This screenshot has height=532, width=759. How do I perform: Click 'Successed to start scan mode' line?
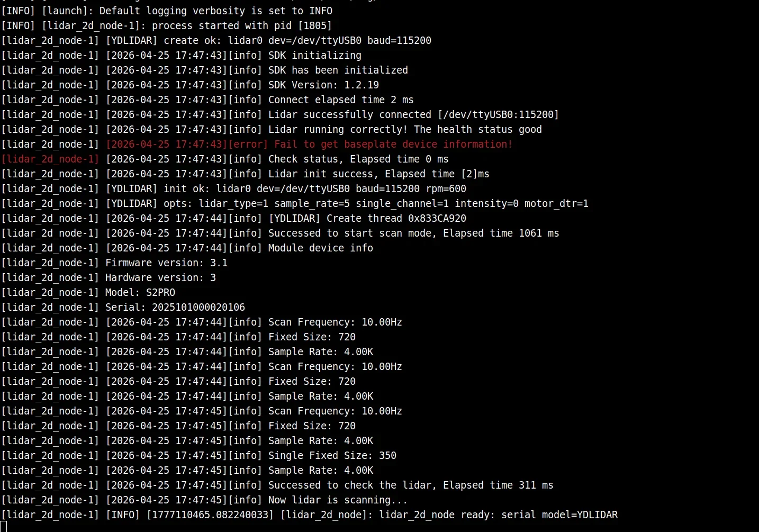[280, 233]
